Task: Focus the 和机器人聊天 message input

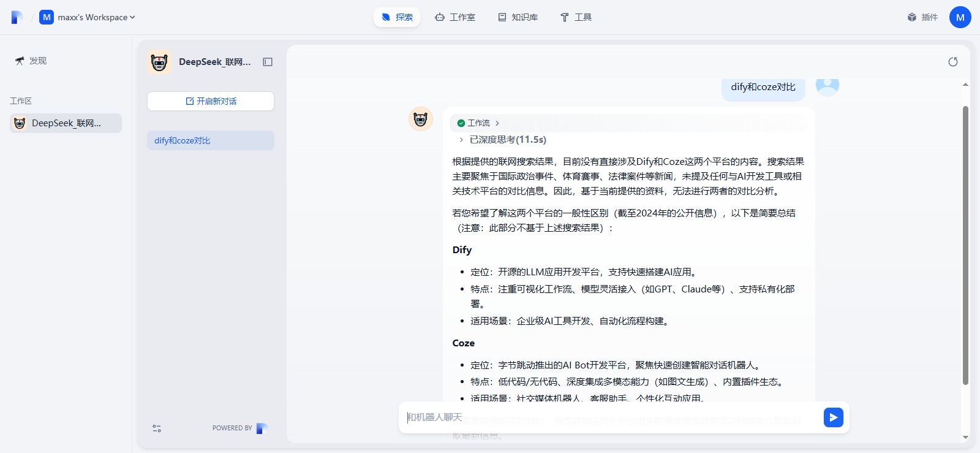Action: tap(612, 417)
